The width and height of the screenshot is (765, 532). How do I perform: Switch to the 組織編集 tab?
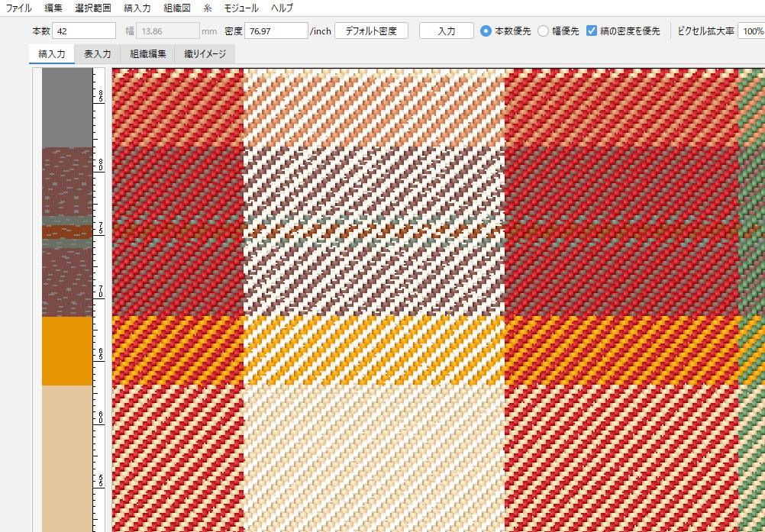(148, 54)
